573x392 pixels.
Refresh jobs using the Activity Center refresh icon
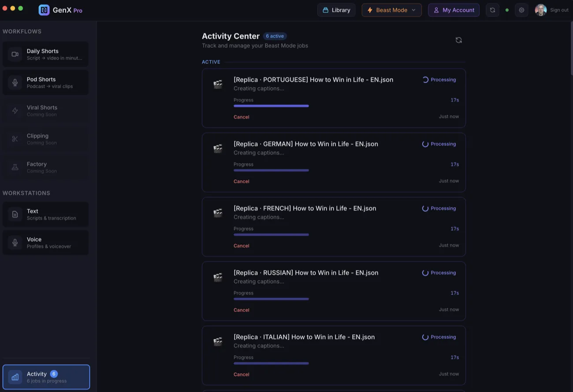[x=458, y=40]
